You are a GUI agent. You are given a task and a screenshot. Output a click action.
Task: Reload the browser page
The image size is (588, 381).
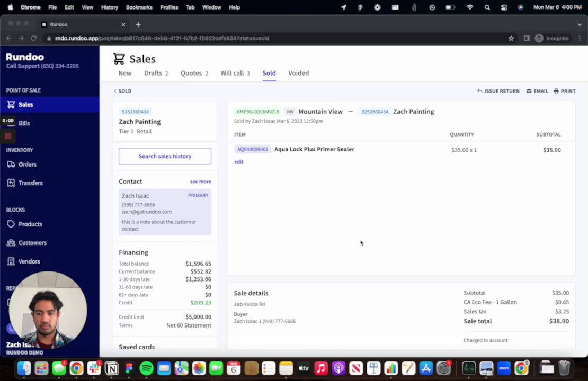[x=34, y=38]
